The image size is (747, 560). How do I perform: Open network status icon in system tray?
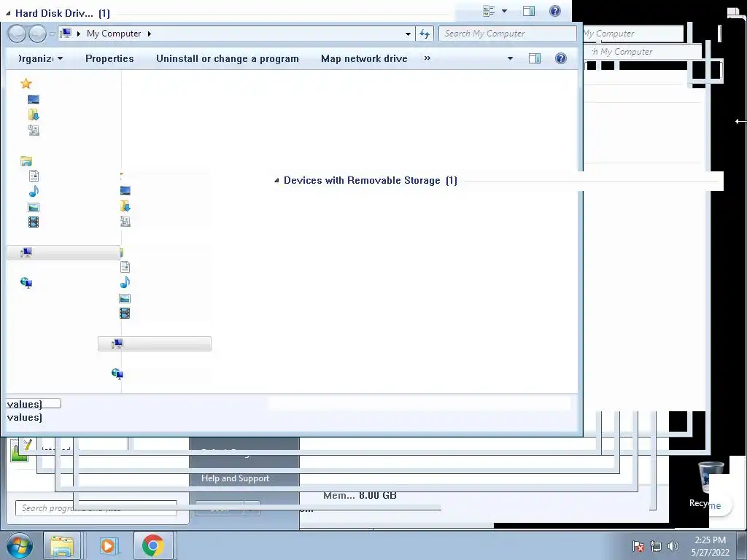pos(656,547)
